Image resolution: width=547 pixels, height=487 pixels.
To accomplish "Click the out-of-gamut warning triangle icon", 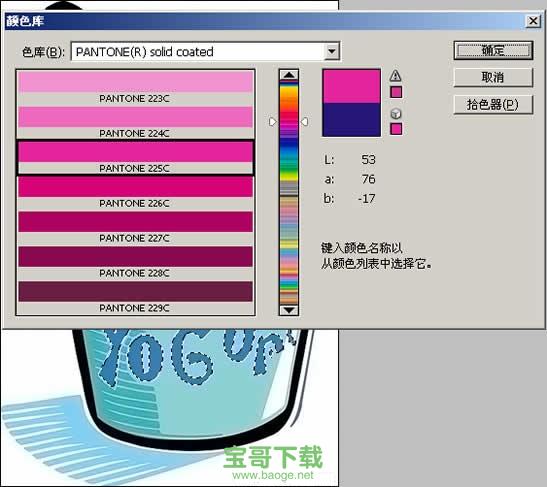I will tap(395, 75).
